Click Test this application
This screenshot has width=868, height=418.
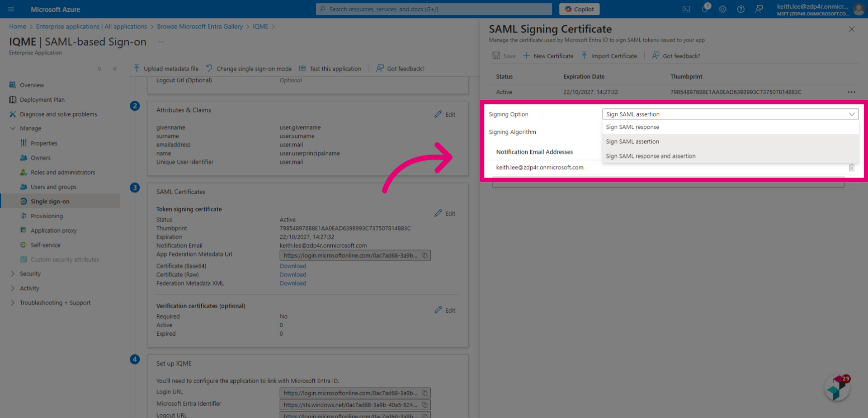pos(330,69)
